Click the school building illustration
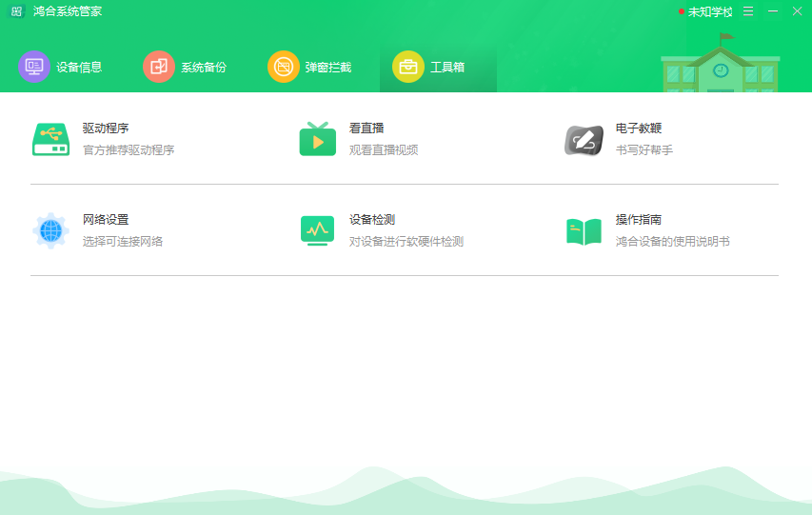Viewport: 812px width, 515px height. (720, 67)
